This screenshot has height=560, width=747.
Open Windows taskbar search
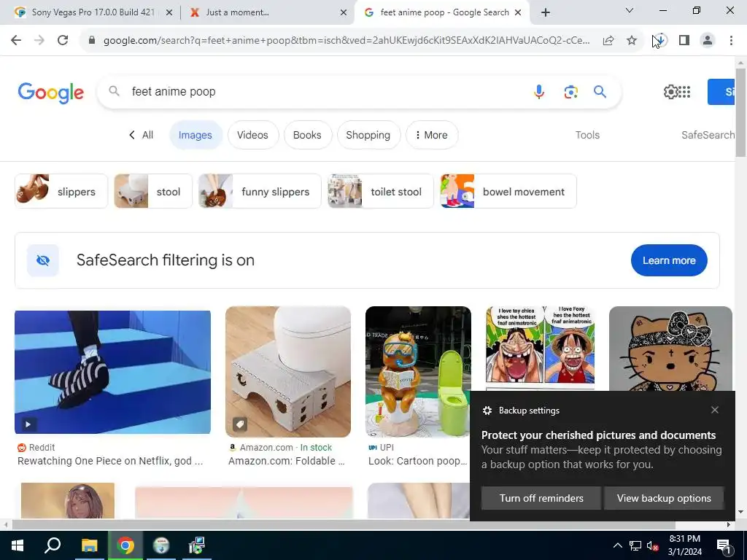[x=53, y=545]
